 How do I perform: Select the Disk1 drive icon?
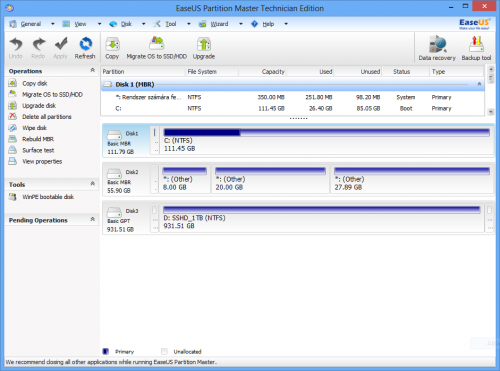(114, 135)
